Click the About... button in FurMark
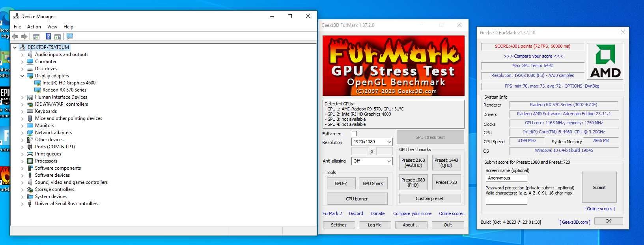This screenshot has height=245, width=644. (411, 225)
